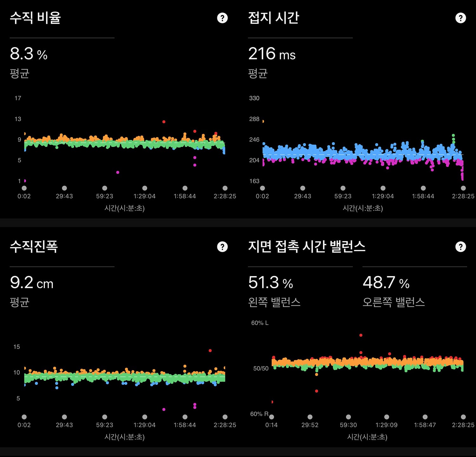Viewport: 476px width, 457px height.
Task: Open help for 수직 비율 chart
Action: pos(222,18)
